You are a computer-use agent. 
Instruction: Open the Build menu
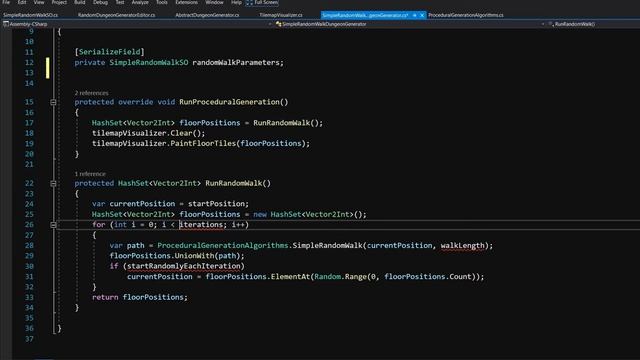(x=80, y=2)
